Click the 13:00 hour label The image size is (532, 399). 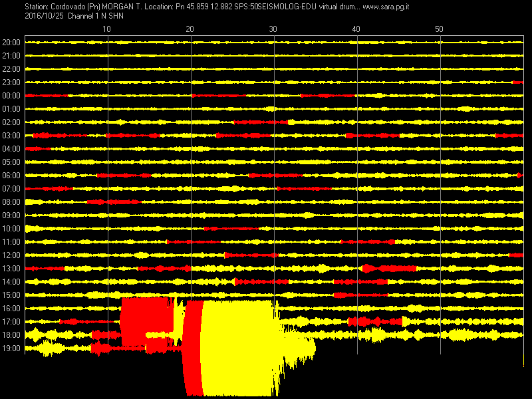coord(11,269)
